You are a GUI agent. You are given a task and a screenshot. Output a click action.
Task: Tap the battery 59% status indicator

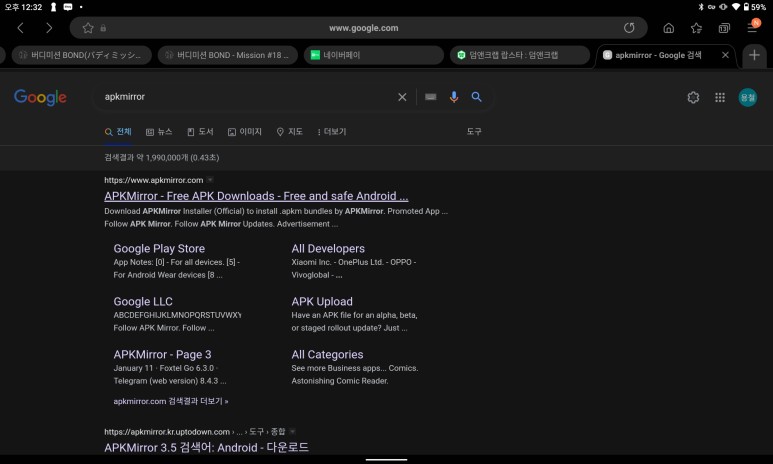[x=754, y=7]
